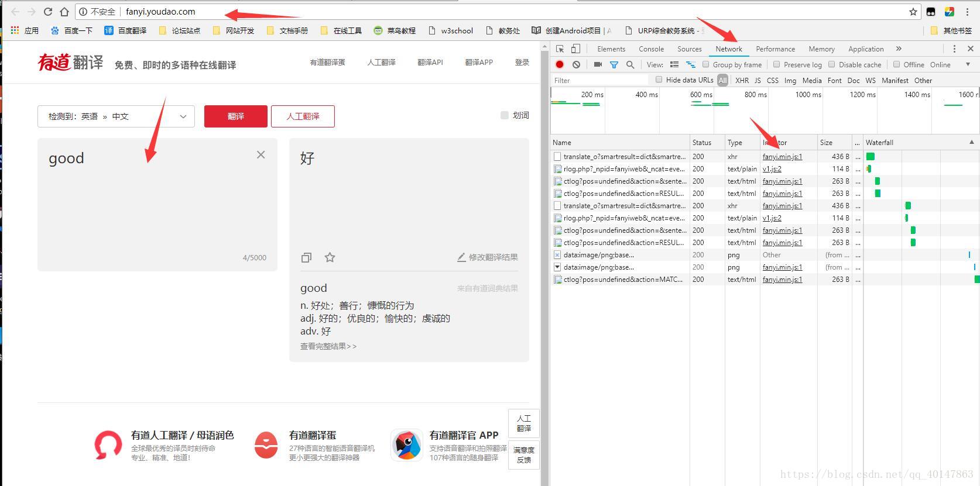Click the 有道翻译官 APP bird icon
This screenshot has height=486, width=980.
[406, 446]
